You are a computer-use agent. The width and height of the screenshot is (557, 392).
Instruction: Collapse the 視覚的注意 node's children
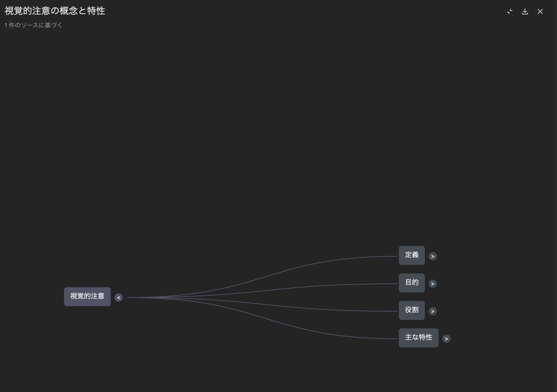pos(118,297)
